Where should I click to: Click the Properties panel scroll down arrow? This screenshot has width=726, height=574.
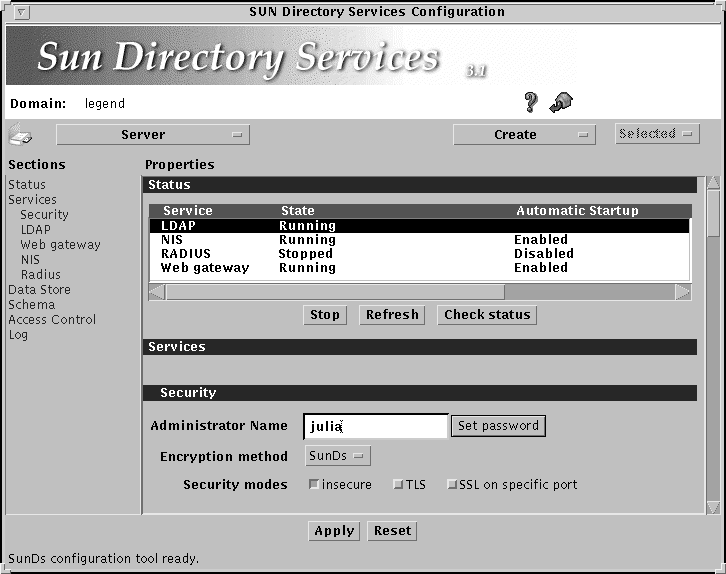[x=713, y=507]
